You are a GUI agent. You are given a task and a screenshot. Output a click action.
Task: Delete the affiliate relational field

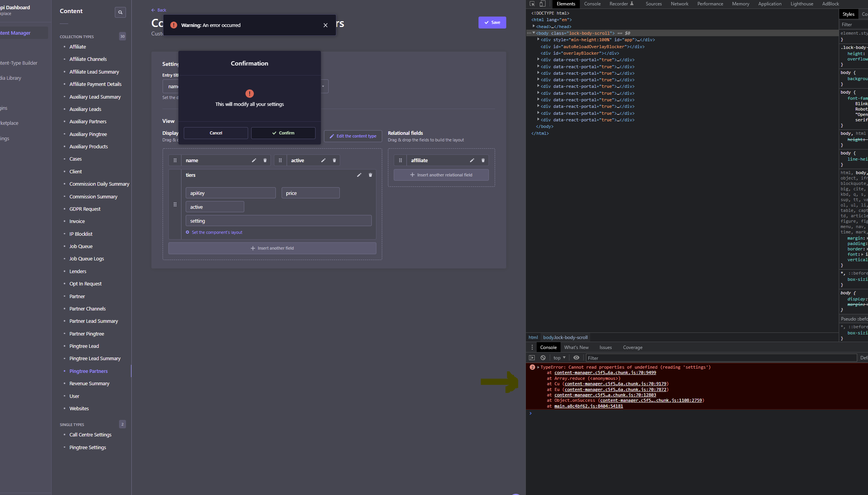click(x=483, y=161)
